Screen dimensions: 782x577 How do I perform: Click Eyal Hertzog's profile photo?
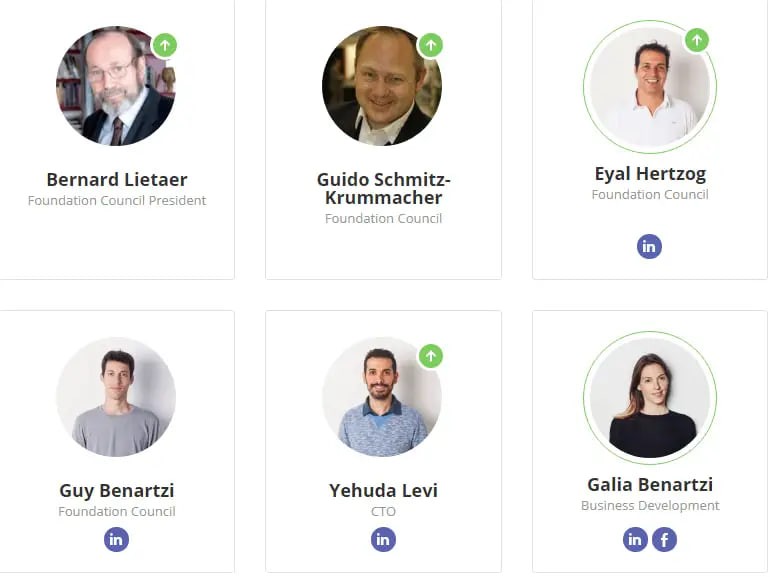(650, 88)
